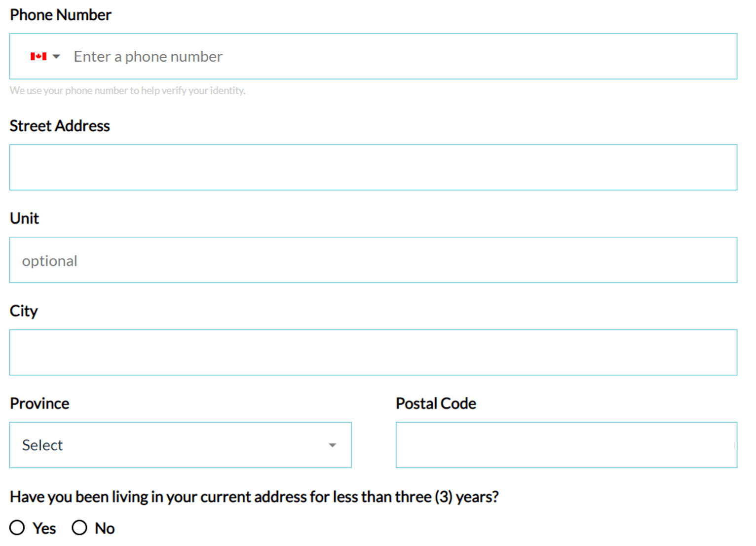Open the Province Select dropdown
This screenshot has width=756, height=546.
[180, 445]
